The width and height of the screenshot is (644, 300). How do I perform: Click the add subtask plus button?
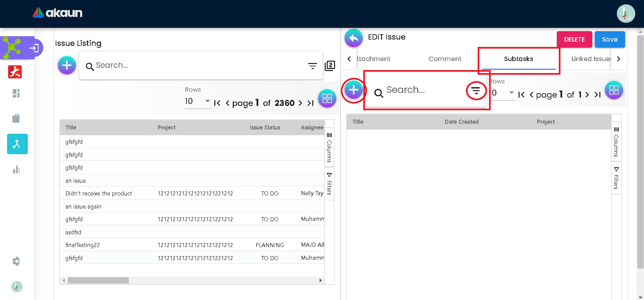click(354, 90)
